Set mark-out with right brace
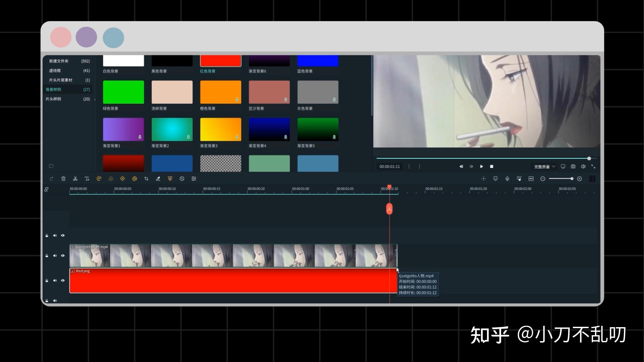Screen dimensions: 644x362 point(419,167)
